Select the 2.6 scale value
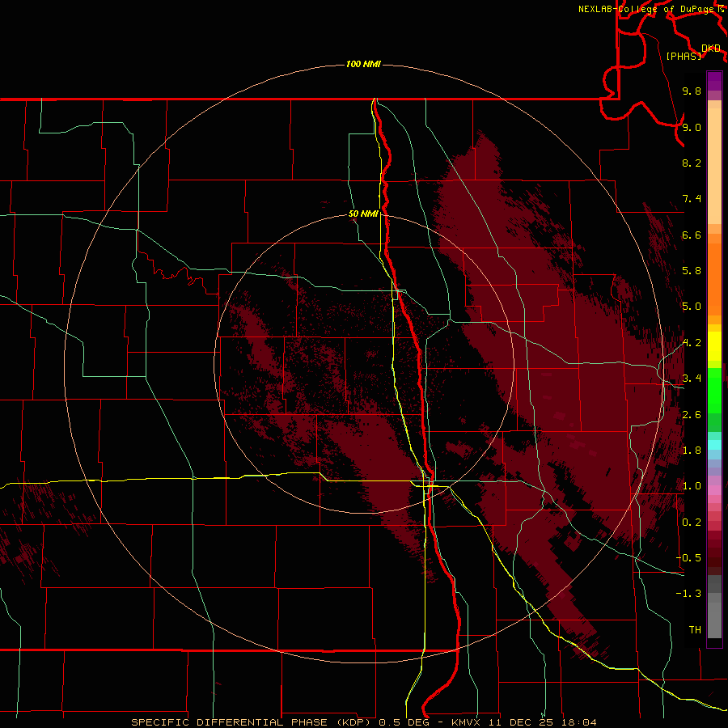 point(692,415)
